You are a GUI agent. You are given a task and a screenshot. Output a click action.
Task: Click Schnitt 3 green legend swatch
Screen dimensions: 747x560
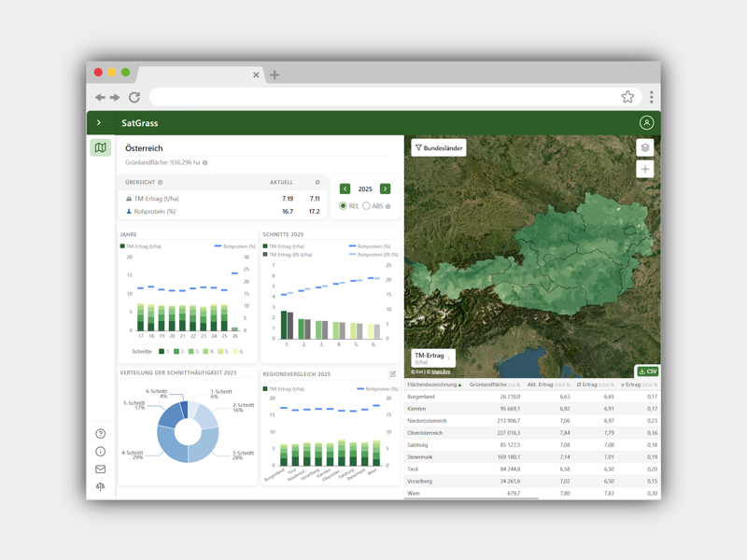(191, 352)
